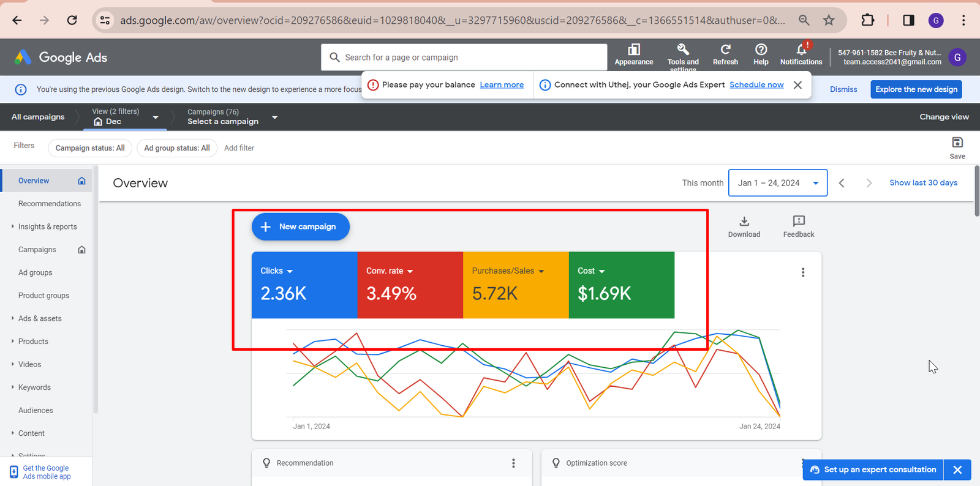980x486 pixels.
Task: Open the Chrome three-dot menu
Action: coord(963,20)
